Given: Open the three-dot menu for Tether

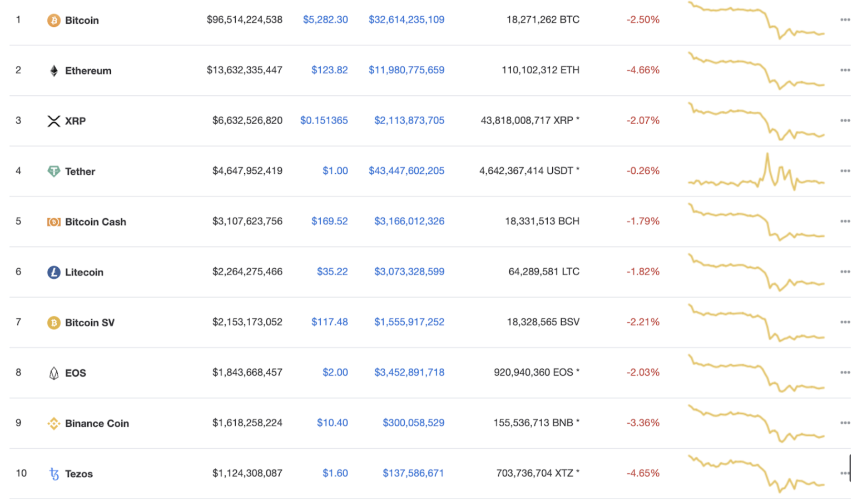Looking at the screenshot, I should 845,171.
